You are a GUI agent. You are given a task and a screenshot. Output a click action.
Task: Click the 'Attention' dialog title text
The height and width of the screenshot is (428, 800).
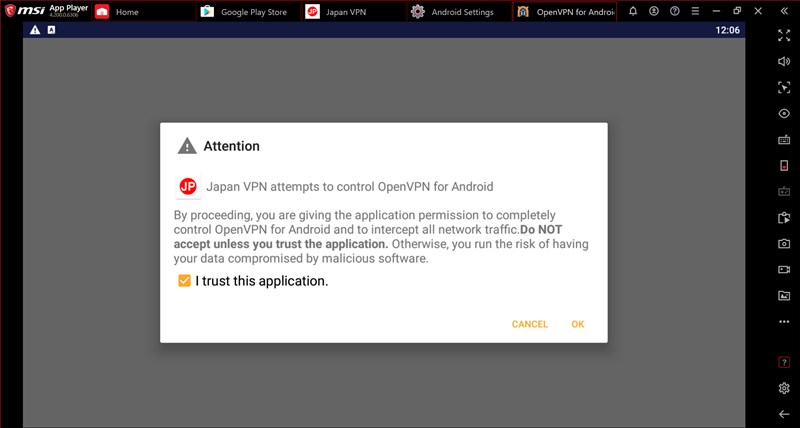coord(232,146)
